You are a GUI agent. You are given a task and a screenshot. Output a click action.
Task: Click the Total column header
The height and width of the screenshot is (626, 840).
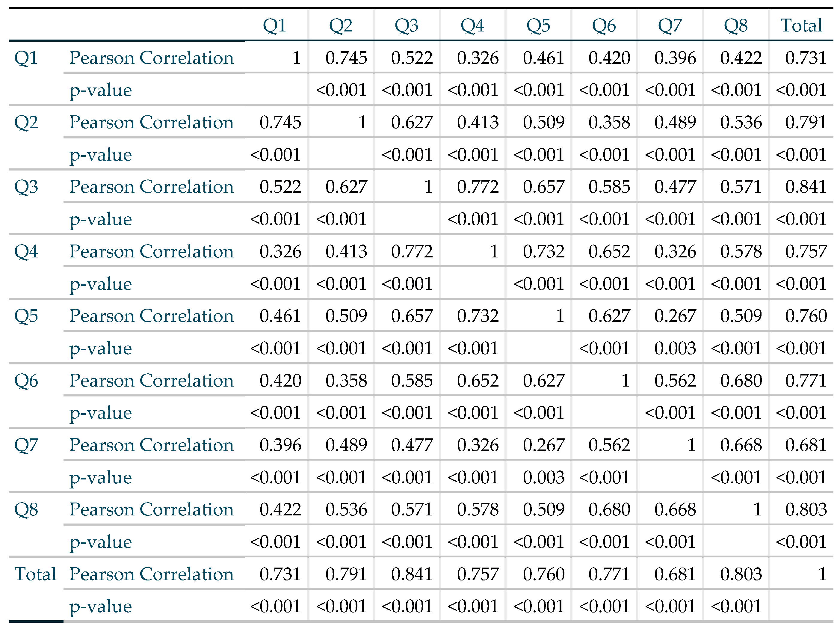tap(801, 26)
